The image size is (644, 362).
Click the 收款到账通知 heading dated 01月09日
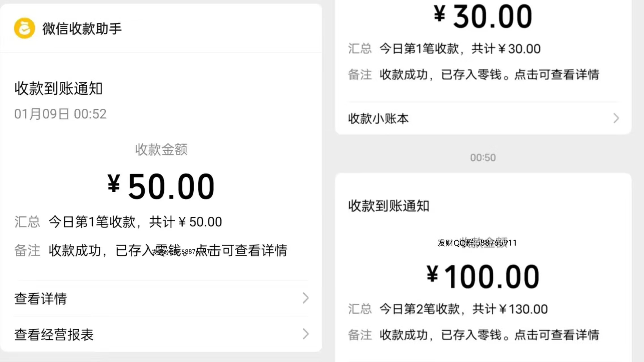pyautogui.click(x=58, y=88)
